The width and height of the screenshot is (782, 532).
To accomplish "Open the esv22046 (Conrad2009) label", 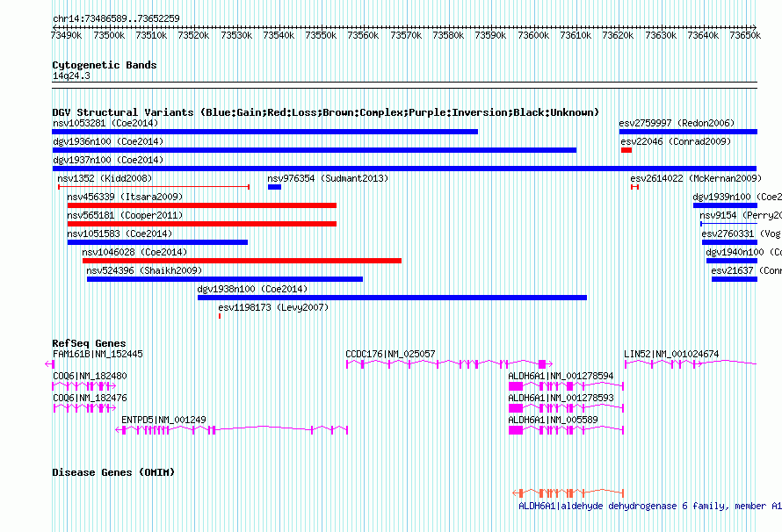I will [676, 141].
